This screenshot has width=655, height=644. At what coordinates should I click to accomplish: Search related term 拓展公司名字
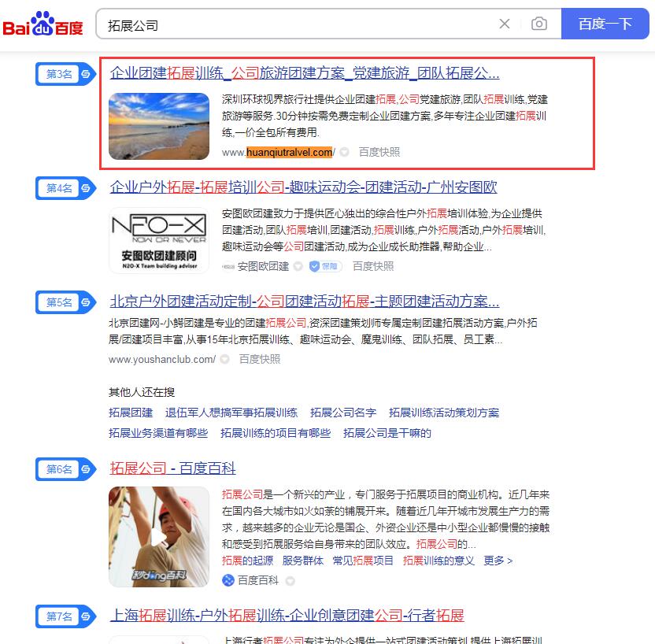343,413
